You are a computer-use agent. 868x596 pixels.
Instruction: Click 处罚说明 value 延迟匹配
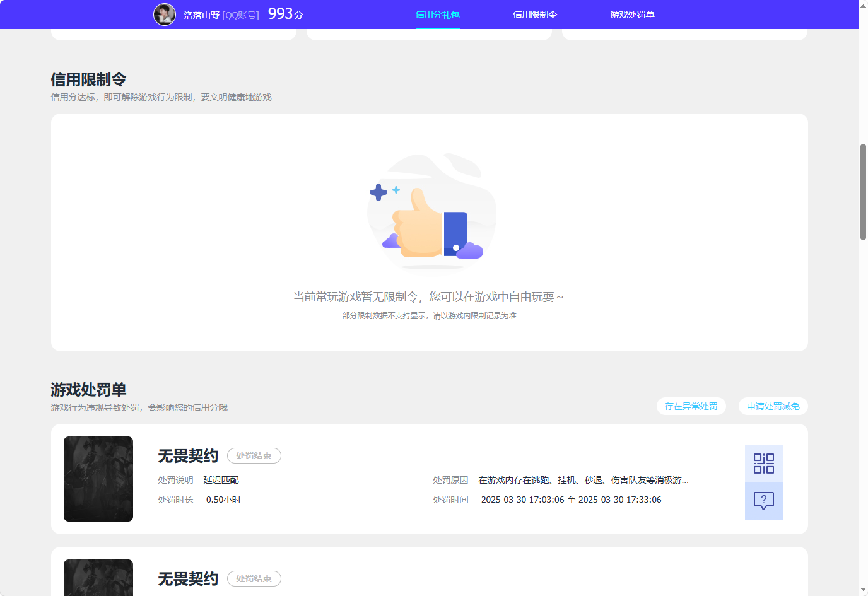221,480
